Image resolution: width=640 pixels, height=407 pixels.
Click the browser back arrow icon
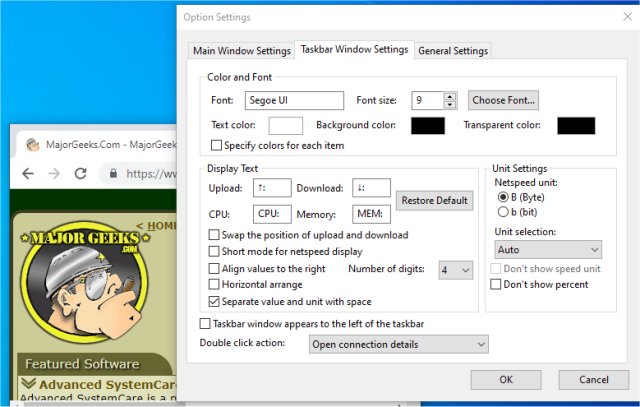tap(28, 173)
